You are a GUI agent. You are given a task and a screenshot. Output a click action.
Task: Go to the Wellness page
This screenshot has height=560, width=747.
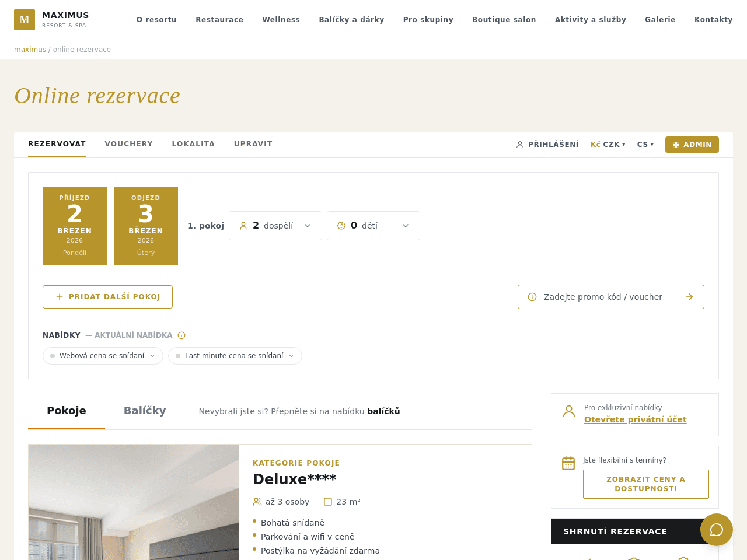pyautogui.click(x=281, y=20)
